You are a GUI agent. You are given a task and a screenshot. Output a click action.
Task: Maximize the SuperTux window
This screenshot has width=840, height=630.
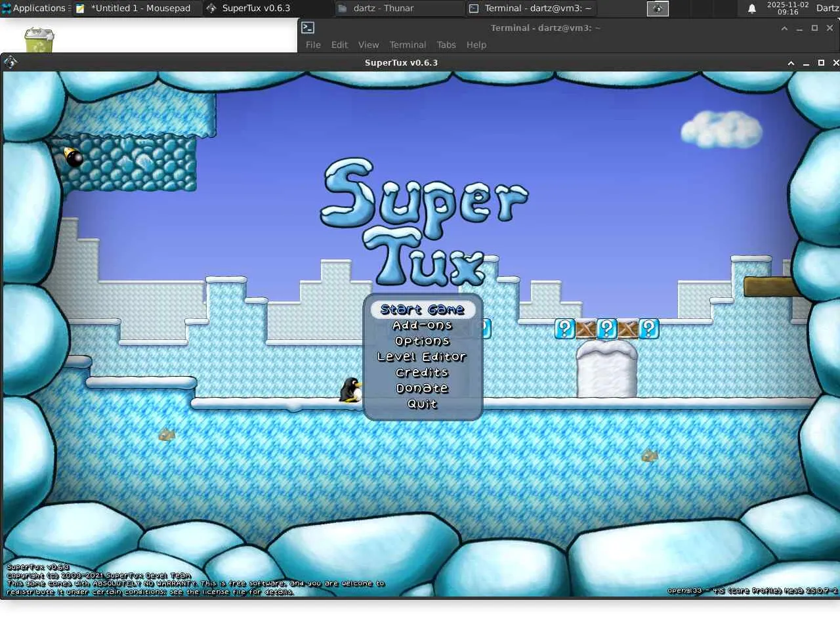click(821, 63)
